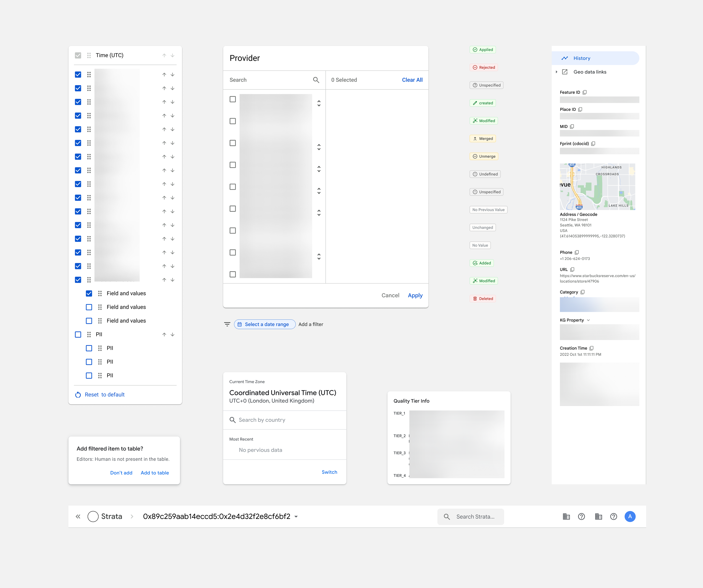Click the filter list icon beside date range

pos(227,324)
